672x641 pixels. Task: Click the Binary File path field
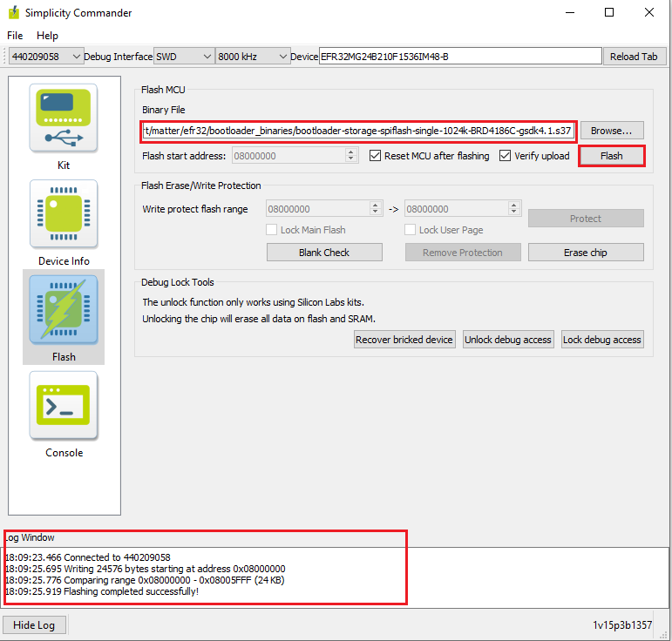click(357, 131)
